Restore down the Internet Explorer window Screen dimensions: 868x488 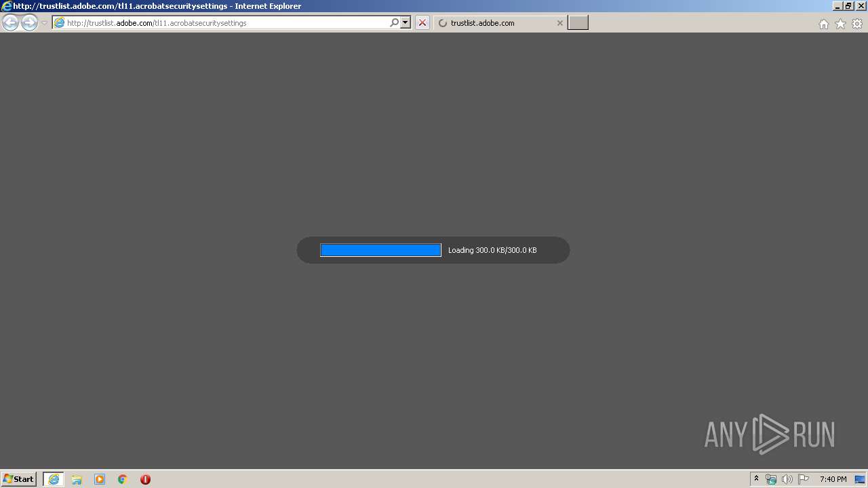[848, 5]
